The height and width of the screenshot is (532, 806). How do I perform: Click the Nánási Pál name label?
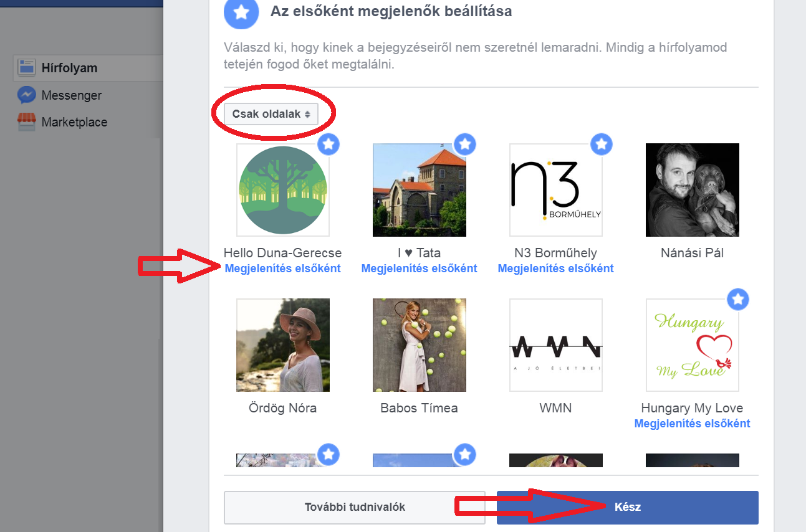(x=693, y=253)
